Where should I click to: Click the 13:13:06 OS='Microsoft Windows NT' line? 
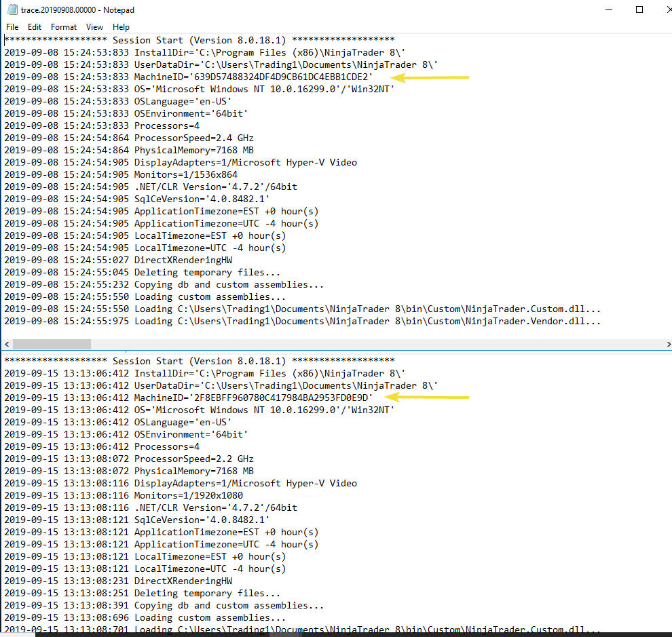coord(200,410)
